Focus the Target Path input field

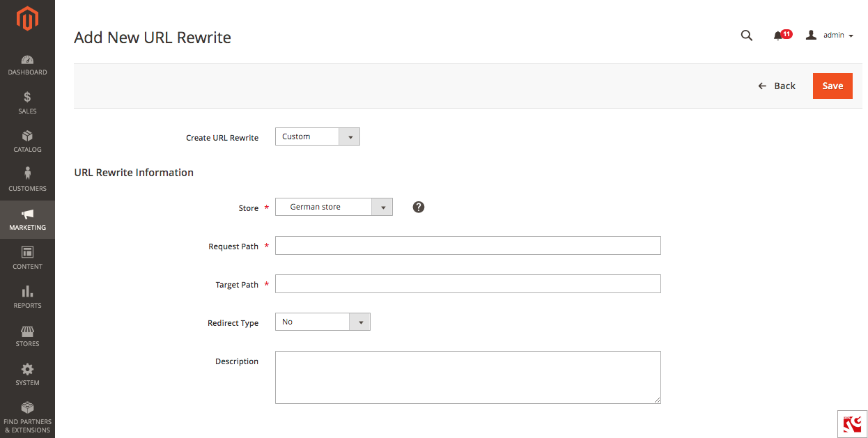point(468,283)
